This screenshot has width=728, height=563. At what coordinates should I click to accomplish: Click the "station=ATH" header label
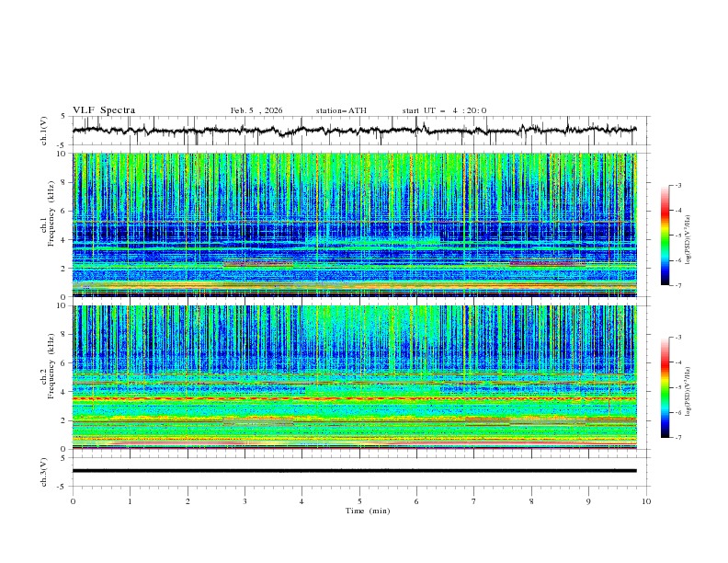[341, 110]
